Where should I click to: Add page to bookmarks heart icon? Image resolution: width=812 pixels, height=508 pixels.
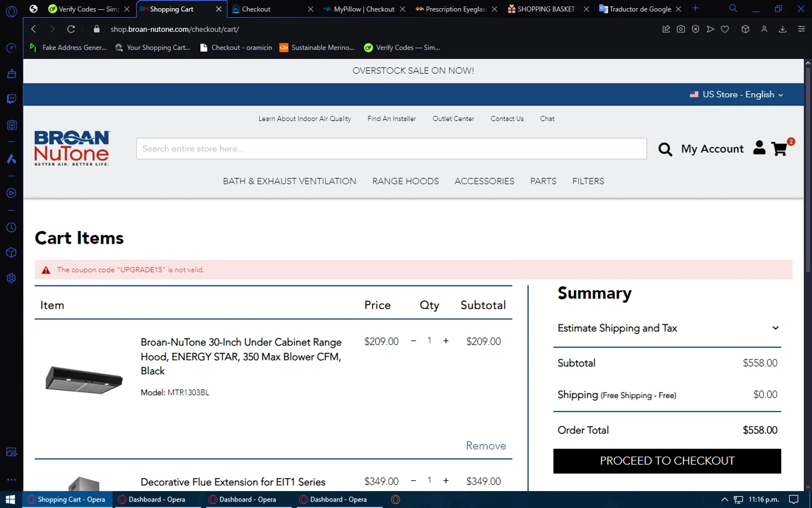coord(725,29)
